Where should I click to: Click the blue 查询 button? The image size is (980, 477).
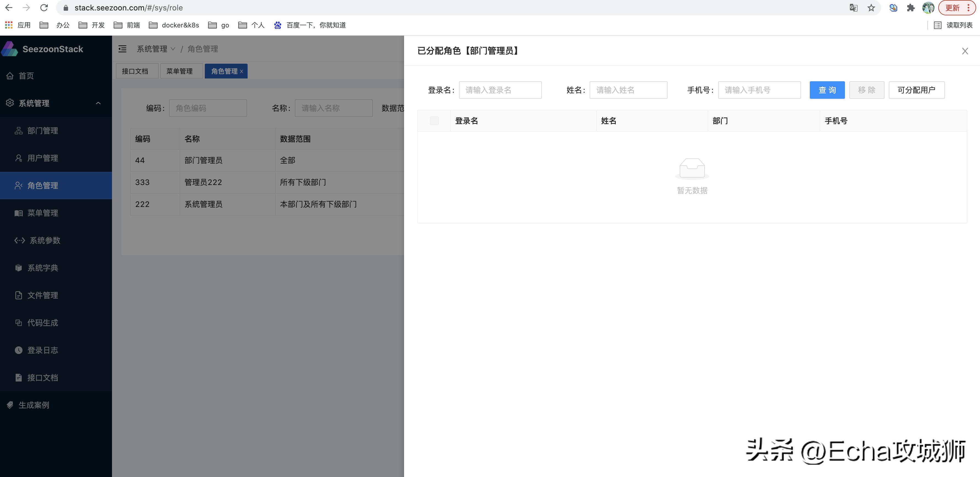827,90
